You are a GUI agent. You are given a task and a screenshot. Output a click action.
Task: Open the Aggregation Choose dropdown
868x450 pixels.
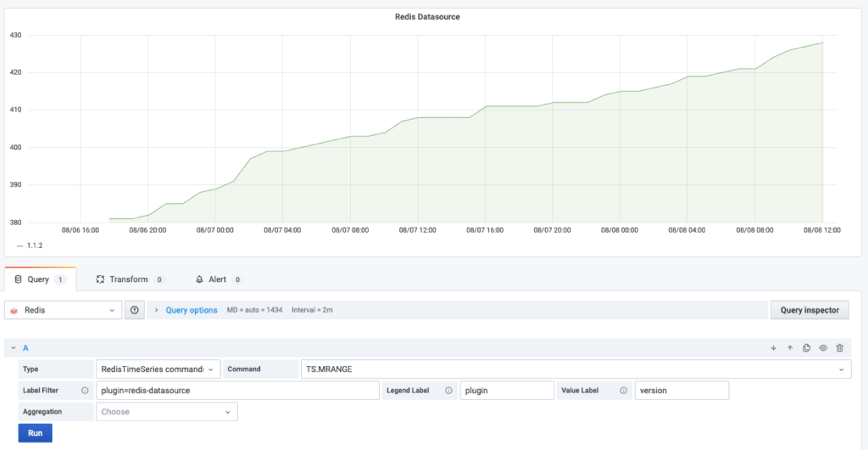(166, 412)
